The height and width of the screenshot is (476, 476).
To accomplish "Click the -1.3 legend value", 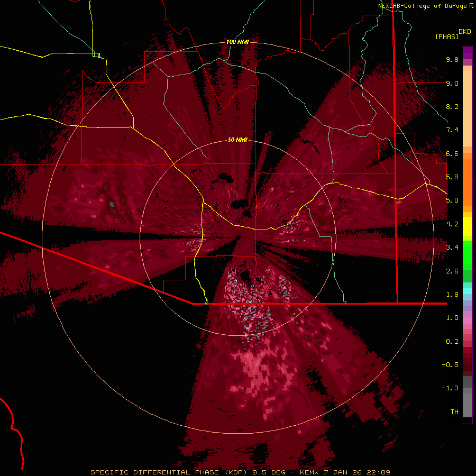I will (x=450, y=388).
